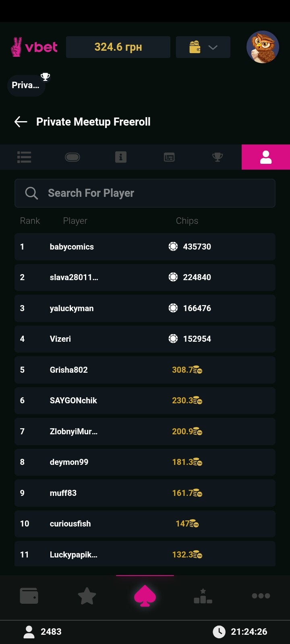The width and height of the screenshot is (290, 644).
Task: Tap the vbet logo
Action: (x=34, y=47)
